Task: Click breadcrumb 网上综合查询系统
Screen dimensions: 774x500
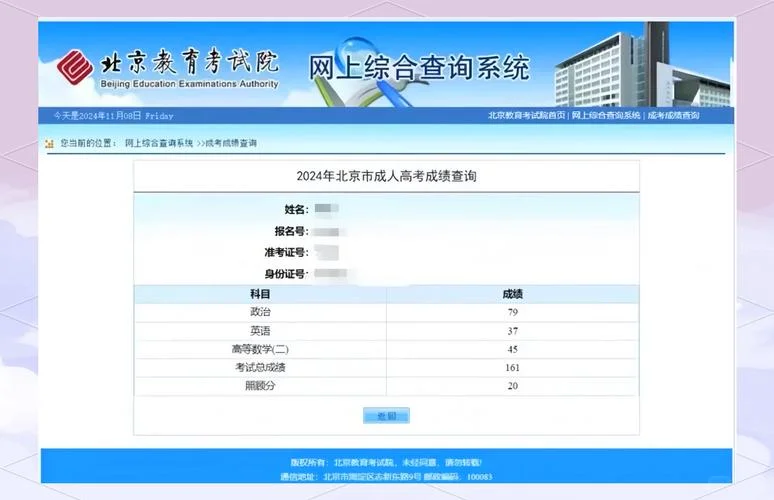Action: point(159,143)
